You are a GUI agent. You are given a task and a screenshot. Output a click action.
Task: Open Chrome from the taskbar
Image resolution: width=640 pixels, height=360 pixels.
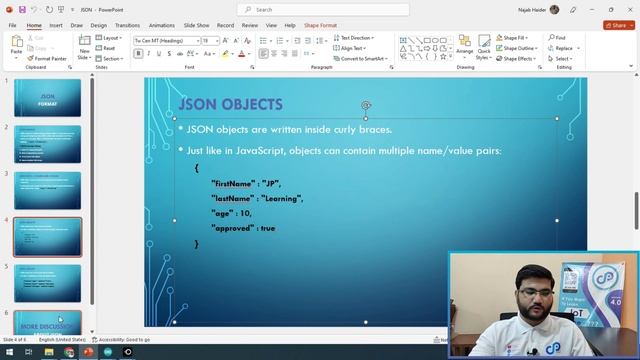(x=69, y=352)
